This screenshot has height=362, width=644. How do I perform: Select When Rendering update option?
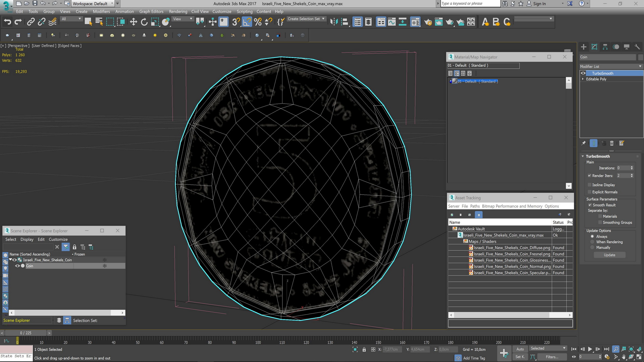(x=592, y=242)
